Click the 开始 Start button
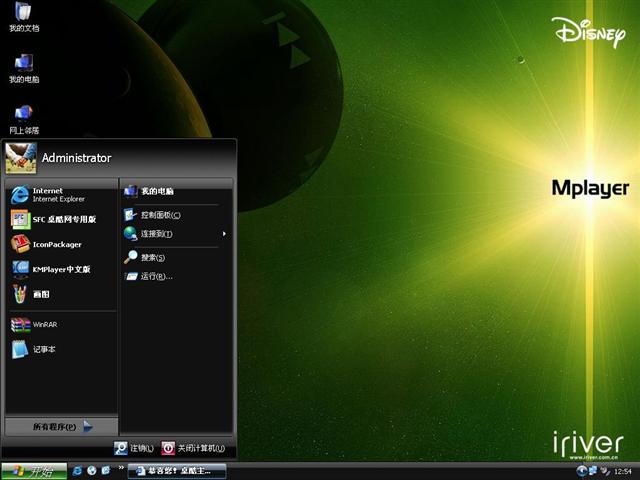The width and height of the screenshot is (640, 480). [34, 471]
